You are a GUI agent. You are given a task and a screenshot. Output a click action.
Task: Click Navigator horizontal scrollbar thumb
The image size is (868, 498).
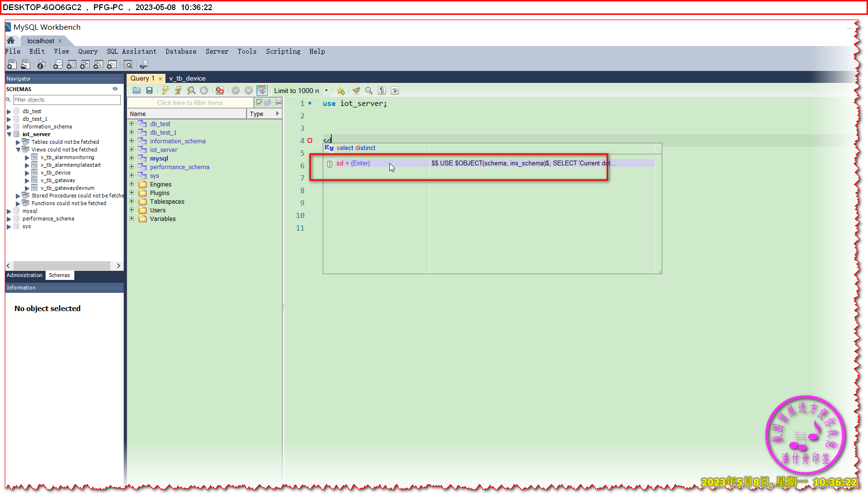pos(62,266)
